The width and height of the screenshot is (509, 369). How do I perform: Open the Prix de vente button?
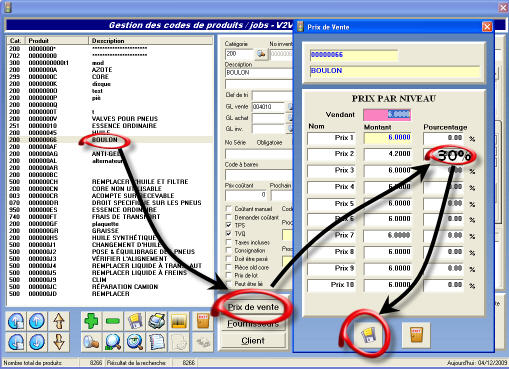[x=253, y=307]
